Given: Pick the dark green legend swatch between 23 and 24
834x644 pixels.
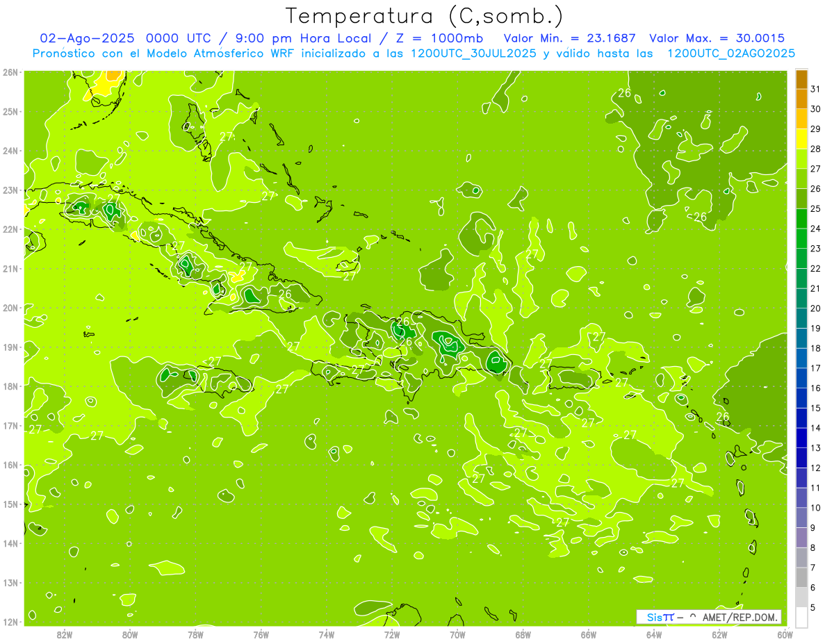Looking at the screenshot, I should tap(802, 238).
